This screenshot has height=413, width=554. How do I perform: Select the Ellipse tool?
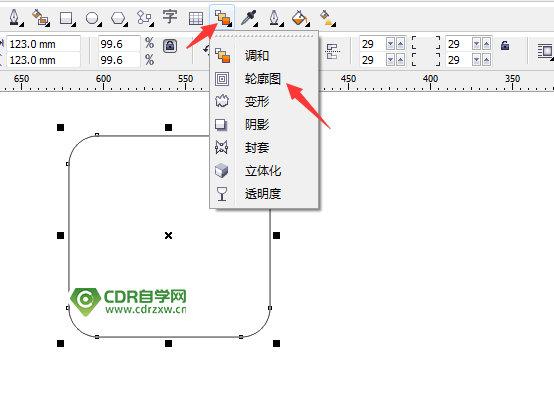[93, 18]
